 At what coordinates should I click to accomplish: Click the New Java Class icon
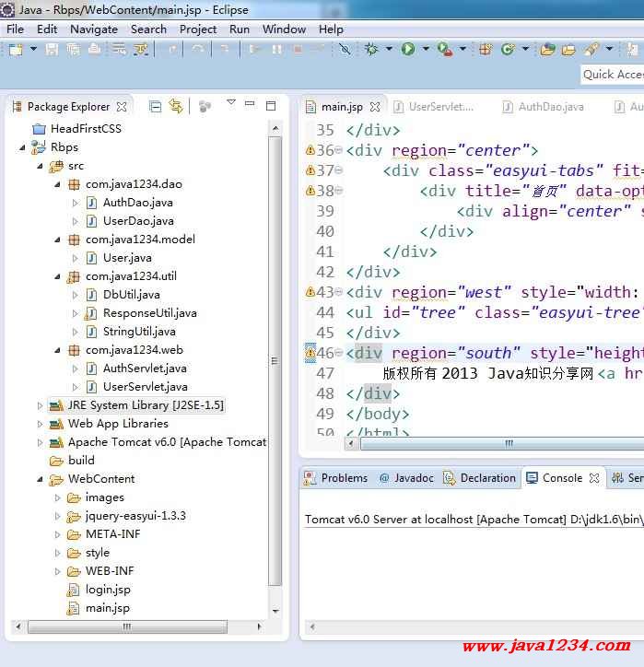pyautogui.click(x=508, y=50)
